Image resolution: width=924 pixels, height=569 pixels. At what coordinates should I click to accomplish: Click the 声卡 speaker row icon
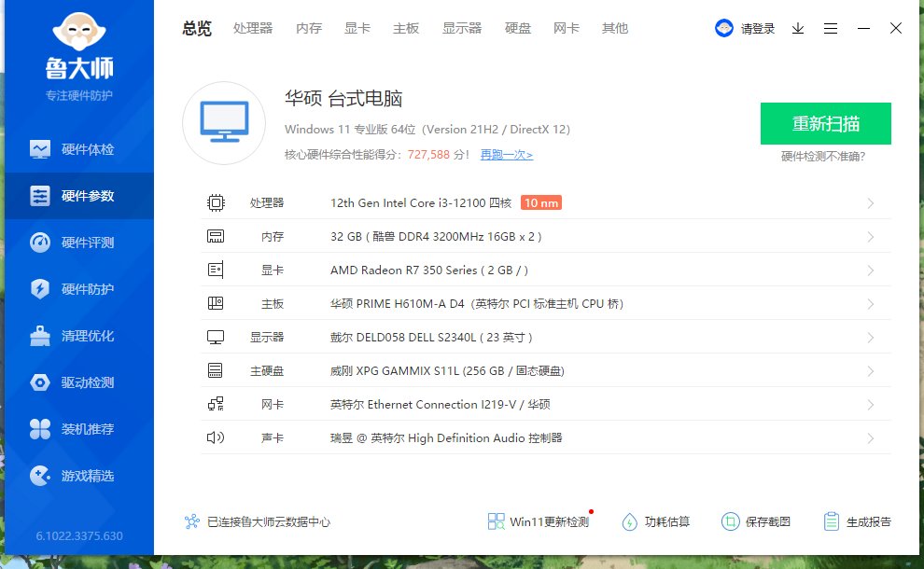coord(216,437)
